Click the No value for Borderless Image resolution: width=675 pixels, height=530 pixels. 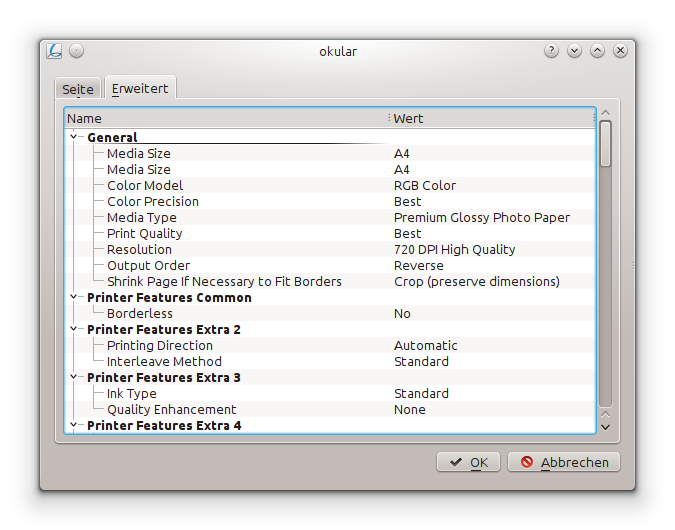pos(402,313)
